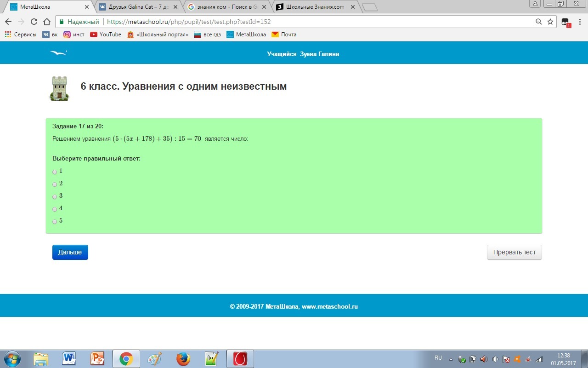Open the Paint app in taskbar
Viewport: 588px width, 368px height.
(x=154, y=358)
